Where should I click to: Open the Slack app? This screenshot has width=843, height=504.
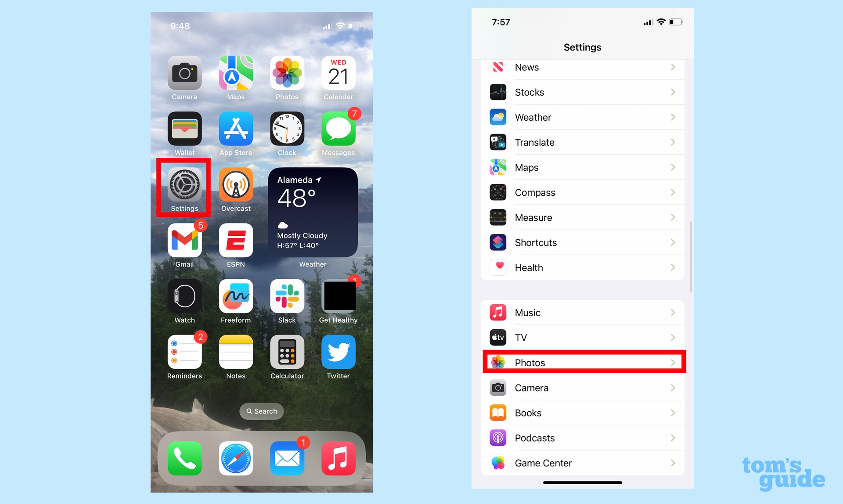[x=286, y=299]
